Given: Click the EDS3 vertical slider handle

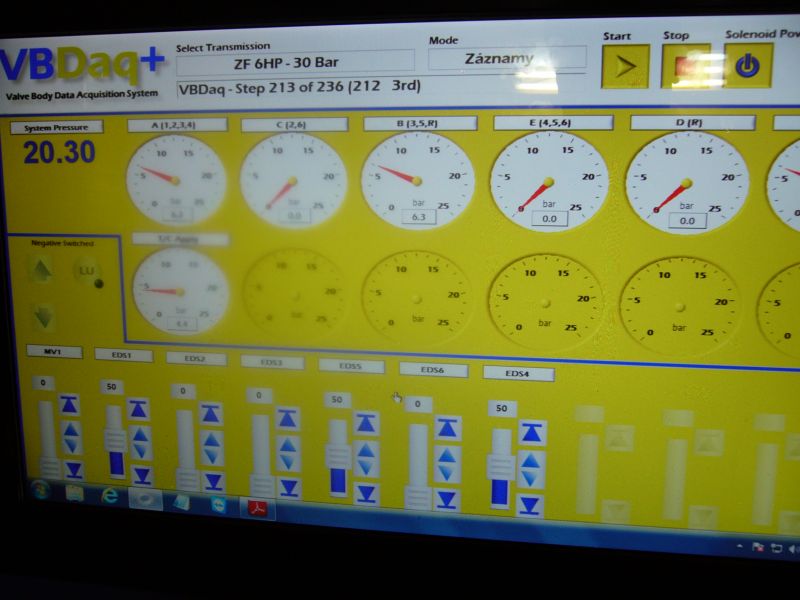Looking at the screenshot, I should point(262,485).
